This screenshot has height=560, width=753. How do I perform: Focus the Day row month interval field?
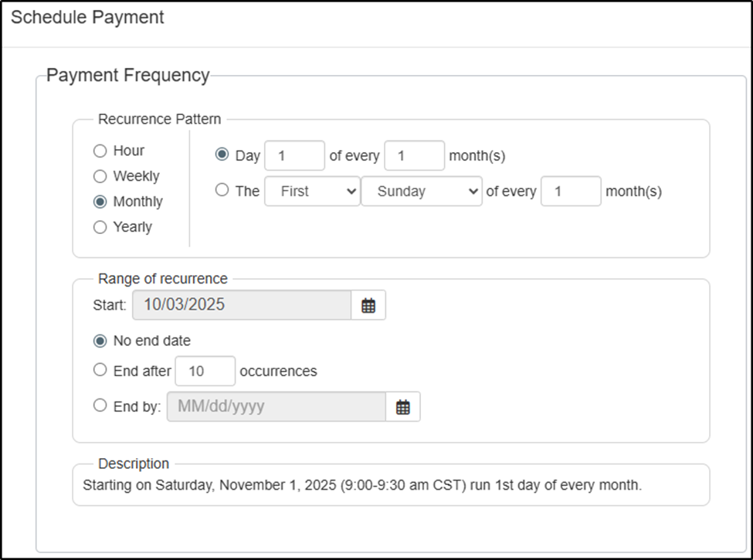[x=414, y=155]
